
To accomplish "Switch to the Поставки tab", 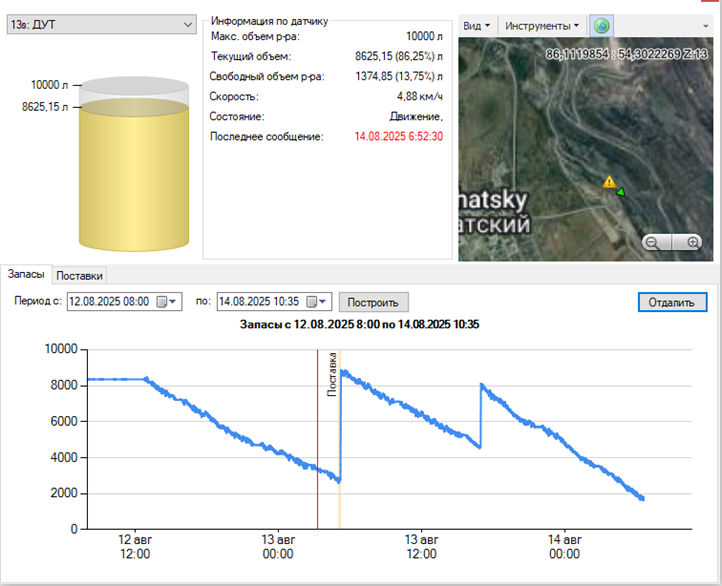I will point(79,275).
